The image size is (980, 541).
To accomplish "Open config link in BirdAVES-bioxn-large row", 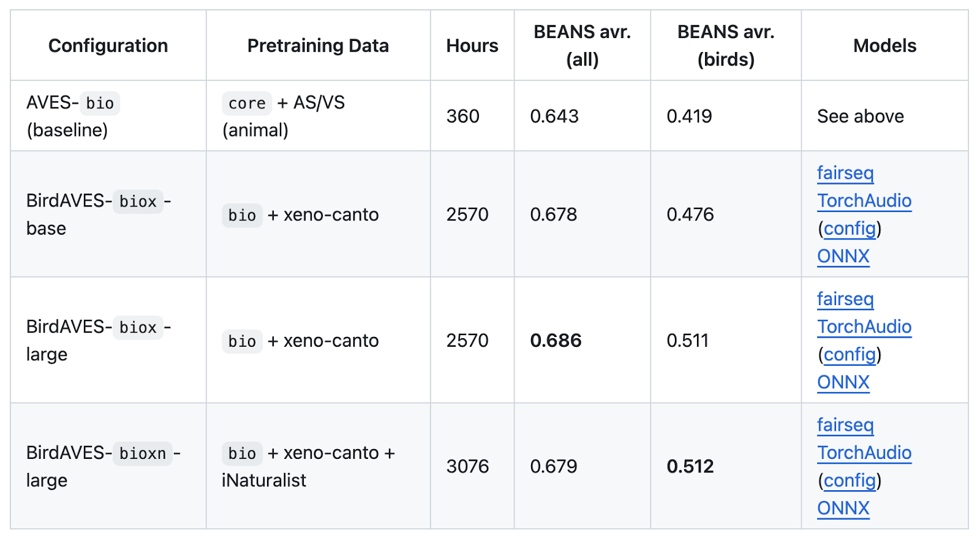I will (x=849, y=481).
